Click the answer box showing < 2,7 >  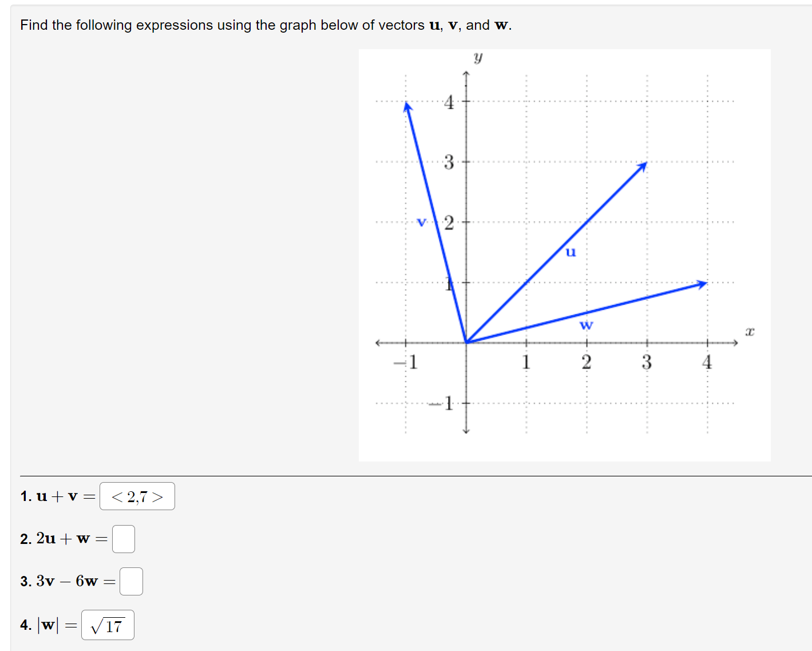point(137,496)
